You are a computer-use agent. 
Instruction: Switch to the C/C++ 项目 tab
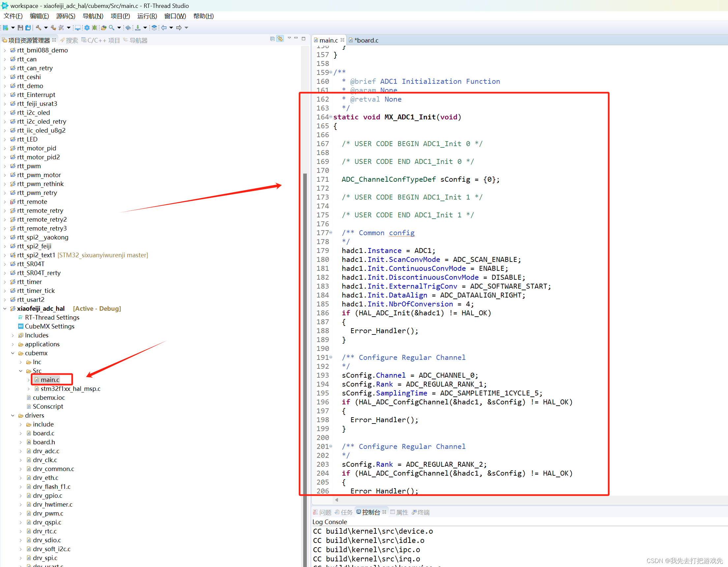pyautogui.click(x=101, y=40)
